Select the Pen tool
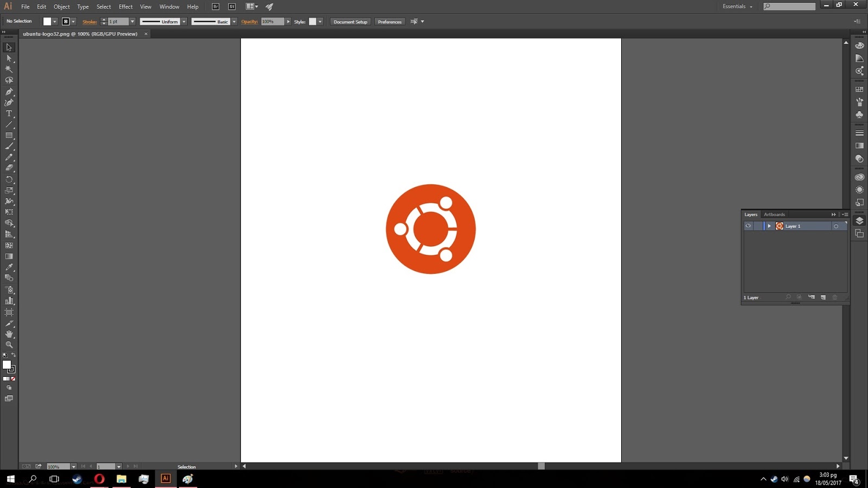Viewport: 868px width, 488px height. pos(9,92)
